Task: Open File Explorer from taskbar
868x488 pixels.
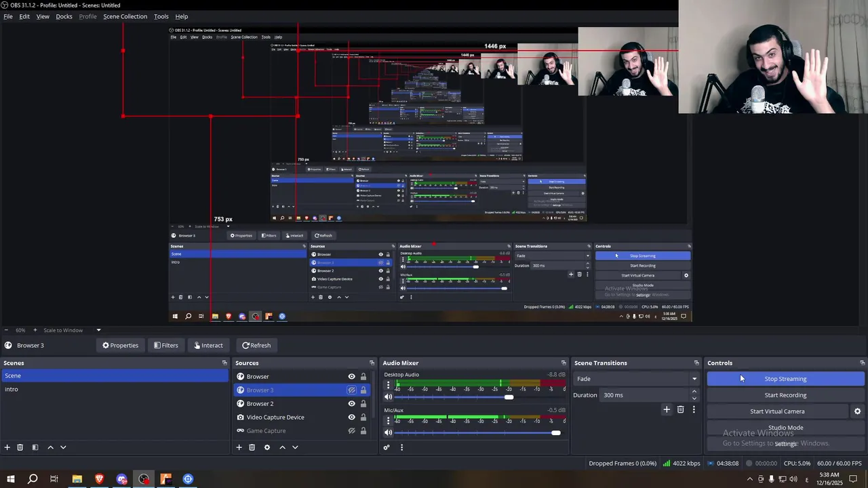Action: [x=77, y=479]
